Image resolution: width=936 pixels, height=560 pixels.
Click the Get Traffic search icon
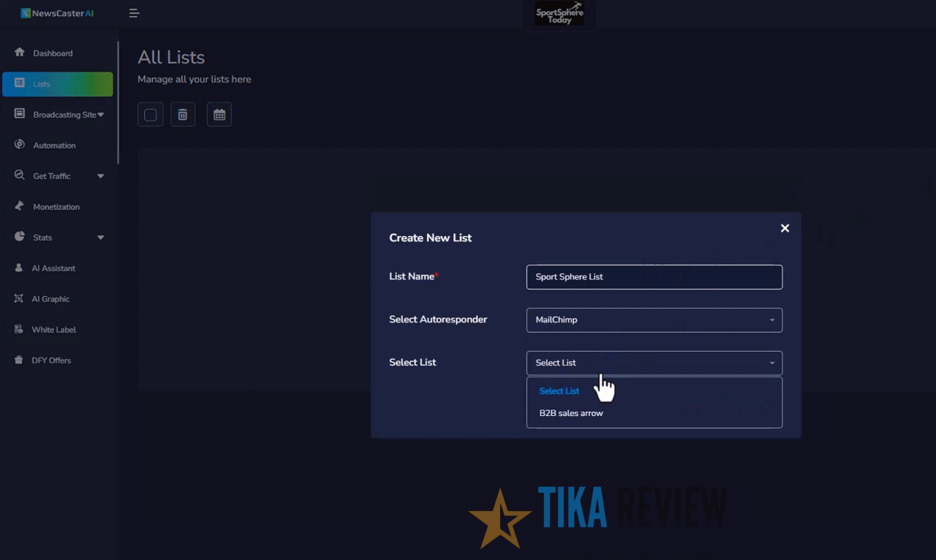click(20, 175)
